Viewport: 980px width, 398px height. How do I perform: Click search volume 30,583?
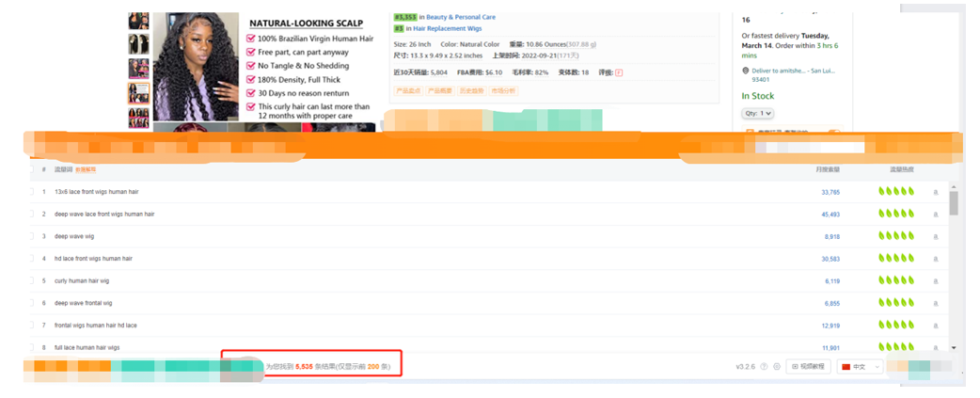click(x=830, y=259)
